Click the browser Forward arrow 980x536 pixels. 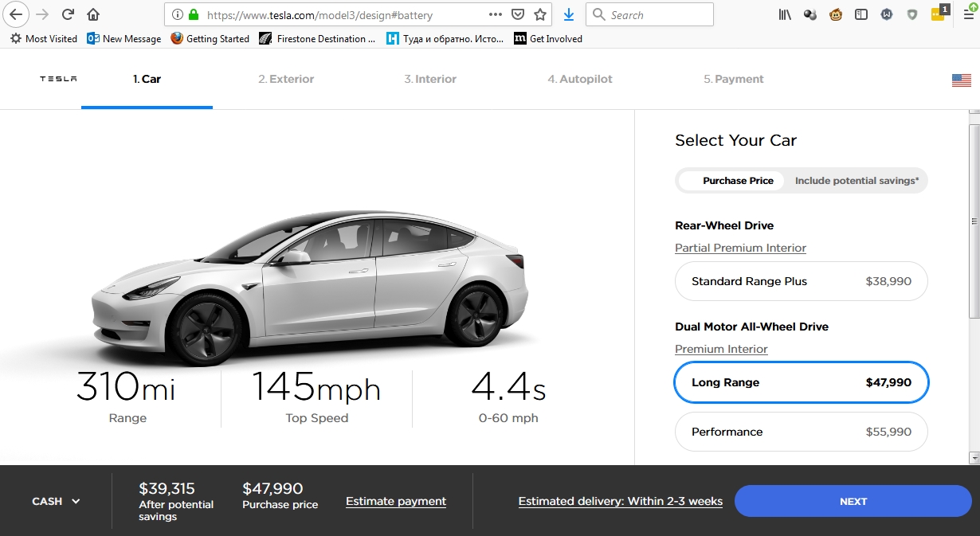(x=42, y=14)
